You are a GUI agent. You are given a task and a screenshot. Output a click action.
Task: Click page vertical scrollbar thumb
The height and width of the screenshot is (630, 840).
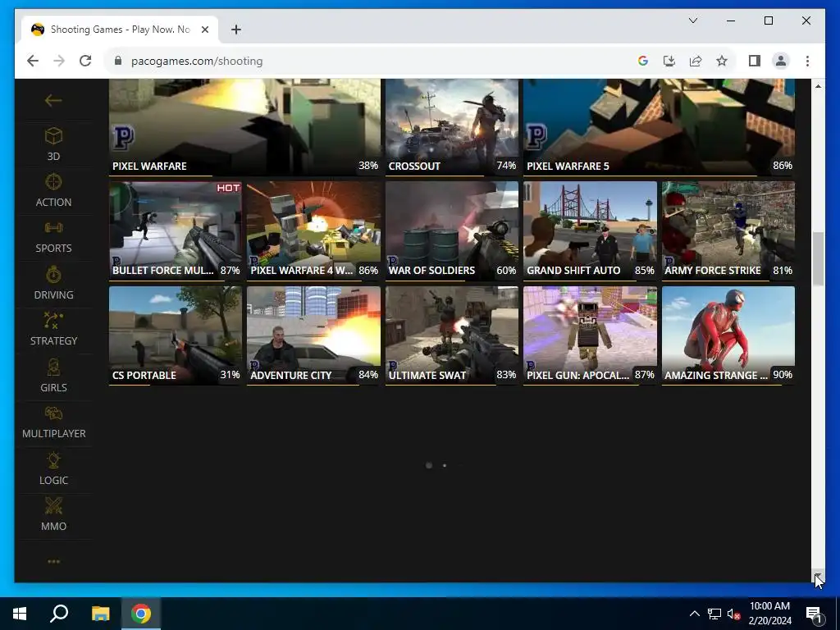tap(818, 258)
